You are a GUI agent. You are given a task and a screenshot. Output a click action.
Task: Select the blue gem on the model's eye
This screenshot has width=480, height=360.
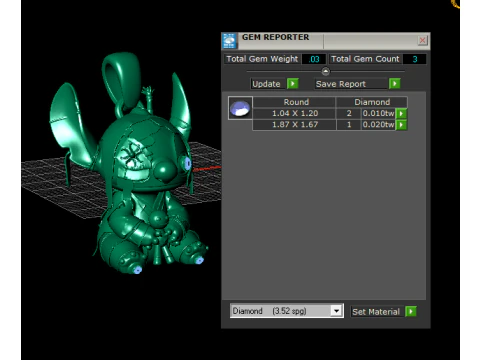tap(188, 164)
